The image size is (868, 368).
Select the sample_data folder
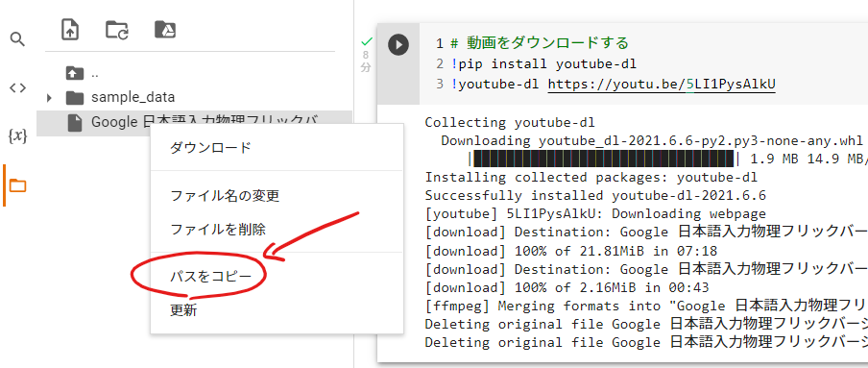point(133,98)
